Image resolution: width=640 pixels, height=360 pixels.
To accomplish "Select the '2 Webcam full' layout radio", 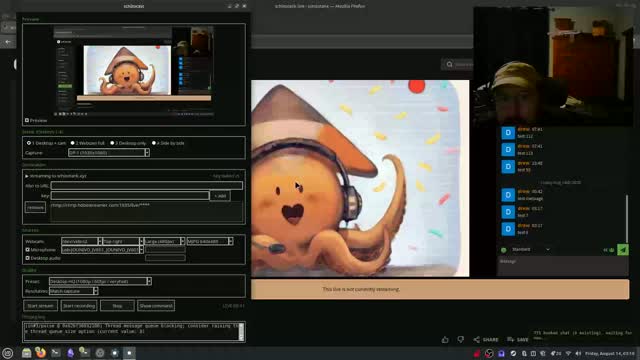I will point(72,143).
